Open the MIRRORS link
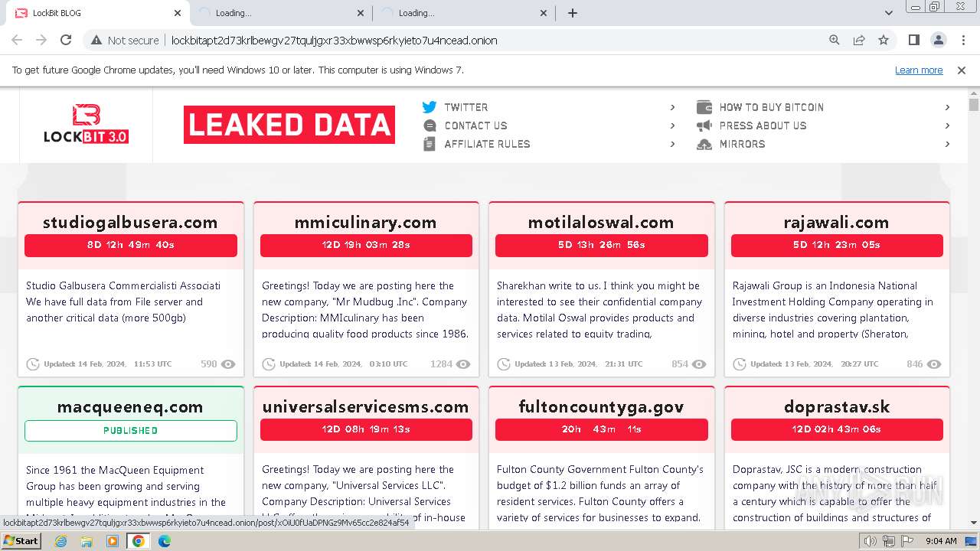 tap(742, 144)
